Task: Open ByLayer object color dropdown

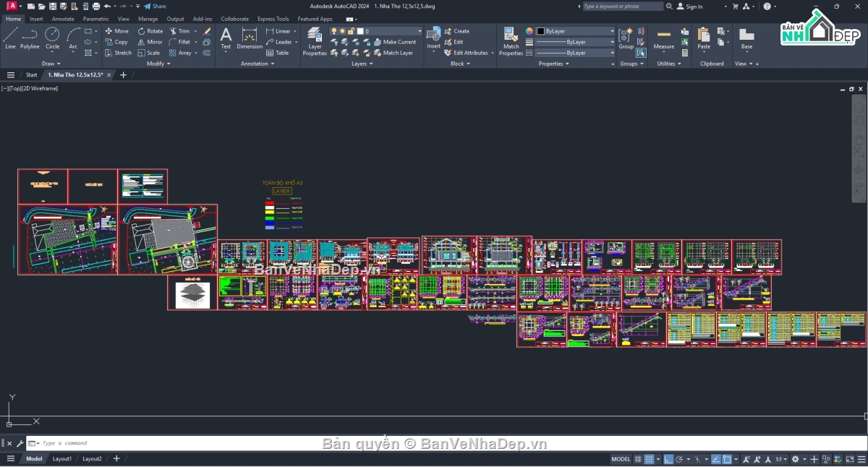Action: pyautogui.click(x=575, y=31)
